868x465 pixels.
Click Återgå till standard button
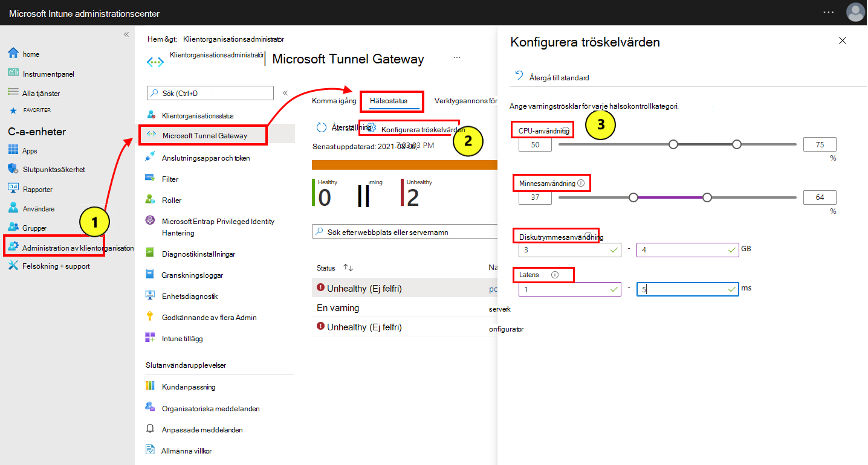[x=552, y=77]
